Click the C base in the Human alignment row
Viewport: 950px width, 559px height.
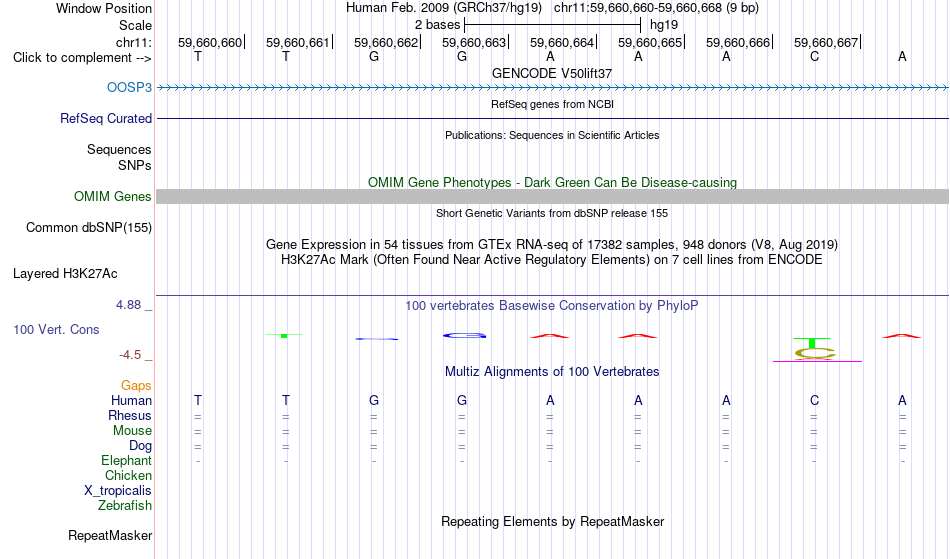814,400
